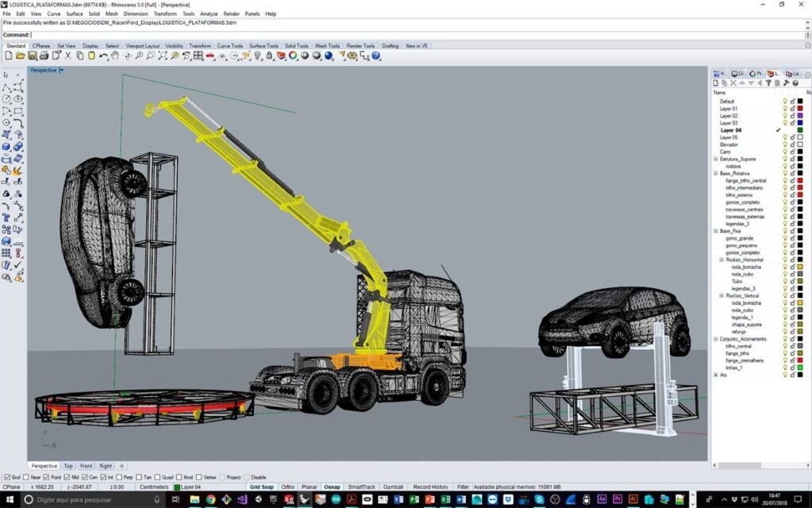The image size is (812, 508).
Task: Switch to the Curve Tools toolbar tab
Action: tap(231, 46)
